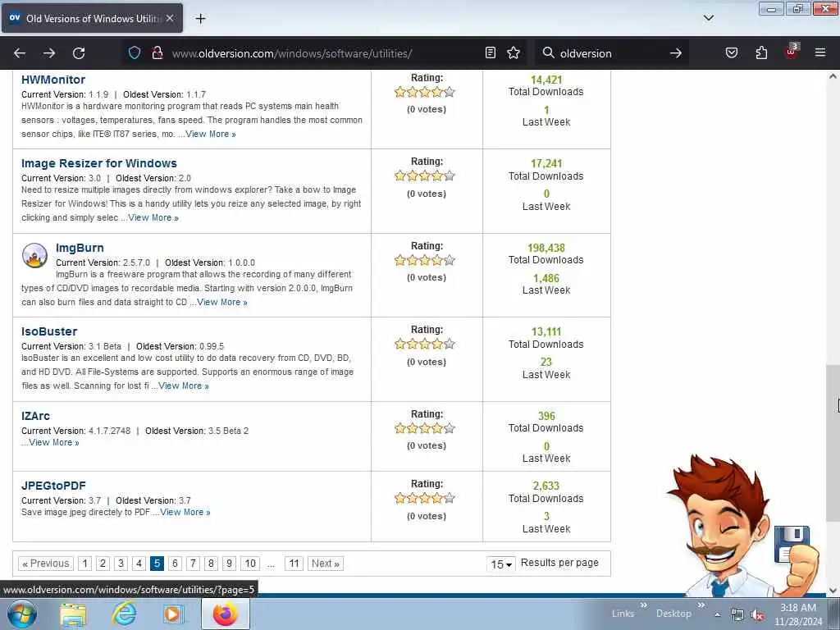
Task: Reload the current page
Action: (79, 53)
